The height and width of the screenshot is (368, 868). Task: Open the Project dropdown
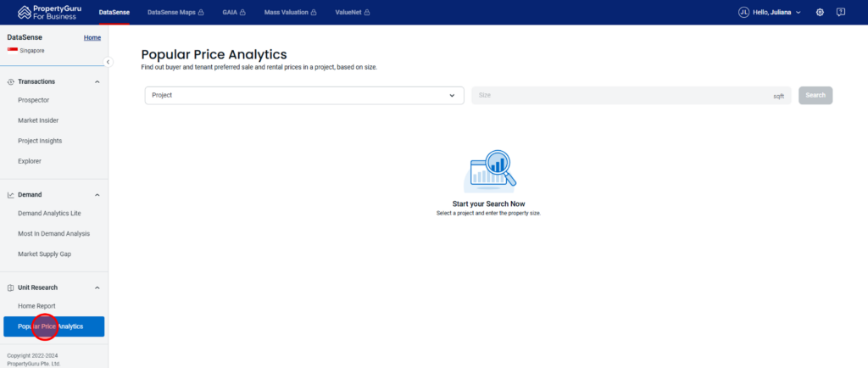pyautogui.click(x=303, y=96)
